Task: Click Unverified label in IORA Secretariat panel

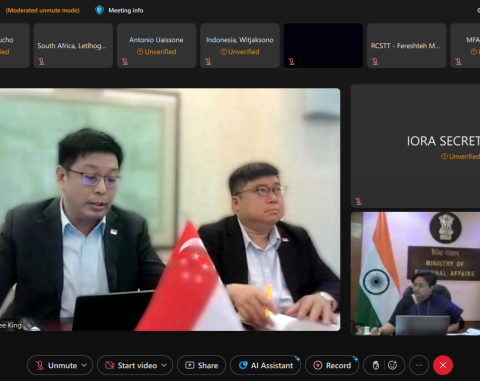Action: coord(460,156)
